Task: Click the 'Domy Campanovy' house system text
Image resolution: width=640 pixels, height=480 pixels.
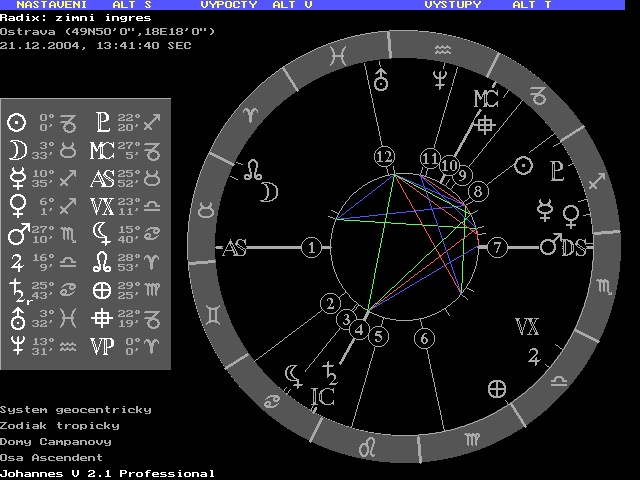Action: (x=56, y=441)
